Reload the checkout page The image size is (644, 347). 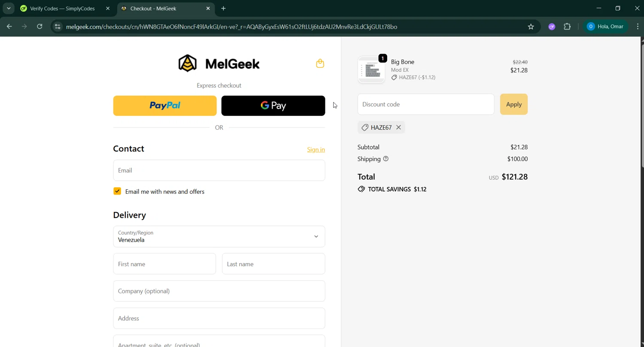39,27
